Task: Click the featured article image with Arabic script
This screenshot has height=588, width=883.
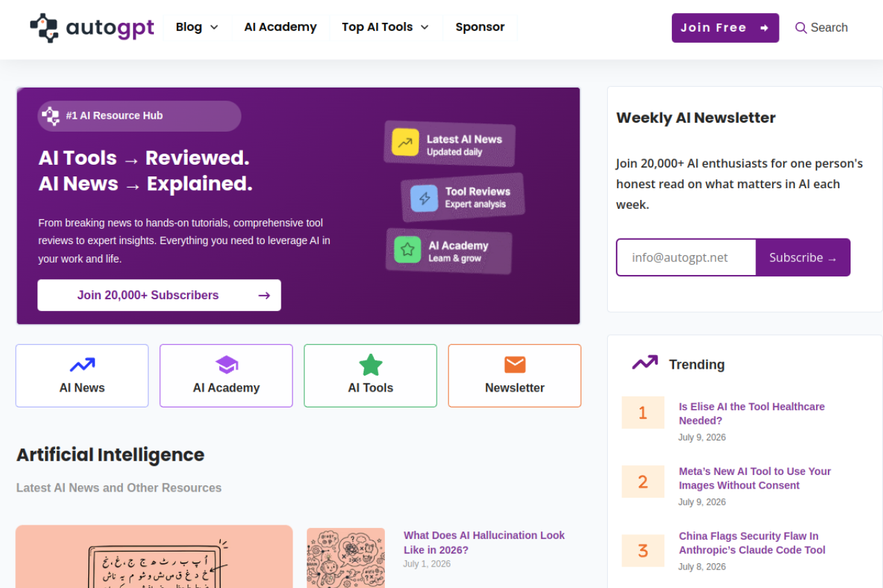Action: point(155,557)
